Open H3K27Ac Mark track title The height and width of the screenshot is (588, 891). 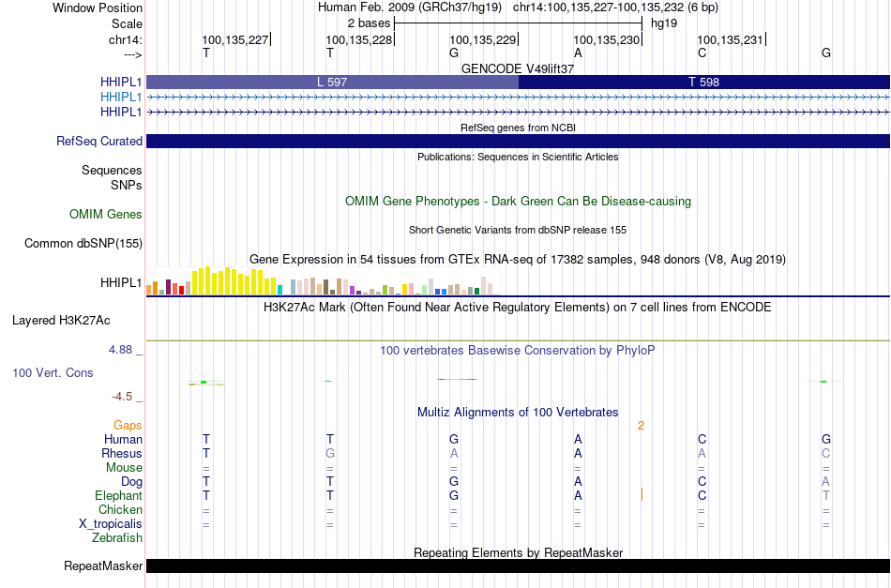coord(518,308)
